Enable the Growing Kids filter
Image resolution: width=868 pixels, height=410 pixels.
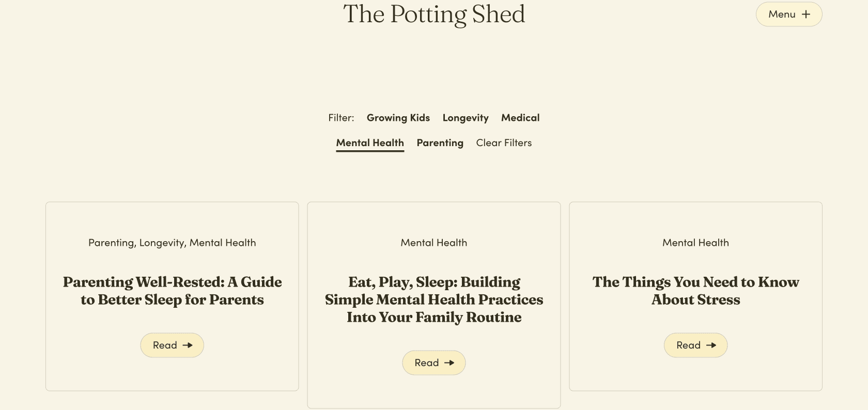(398, 118)
